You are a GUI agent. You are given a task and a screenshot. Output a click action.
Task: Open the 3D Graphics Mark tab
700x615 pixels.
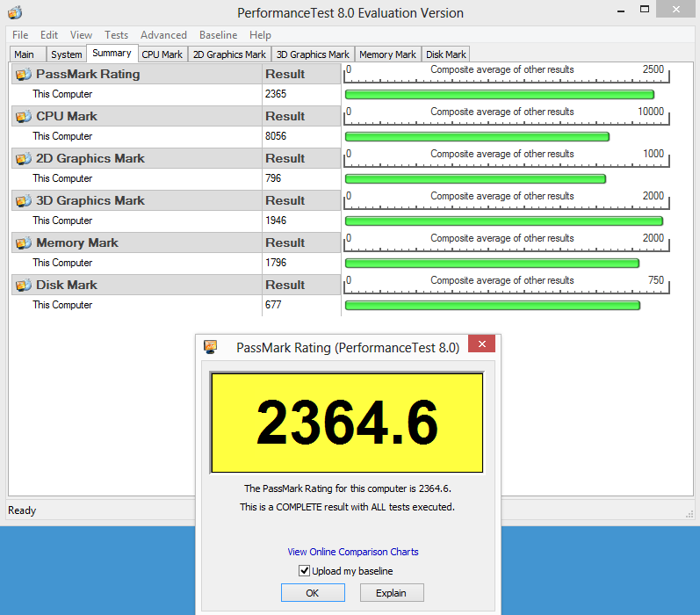(x=313, y=54)
